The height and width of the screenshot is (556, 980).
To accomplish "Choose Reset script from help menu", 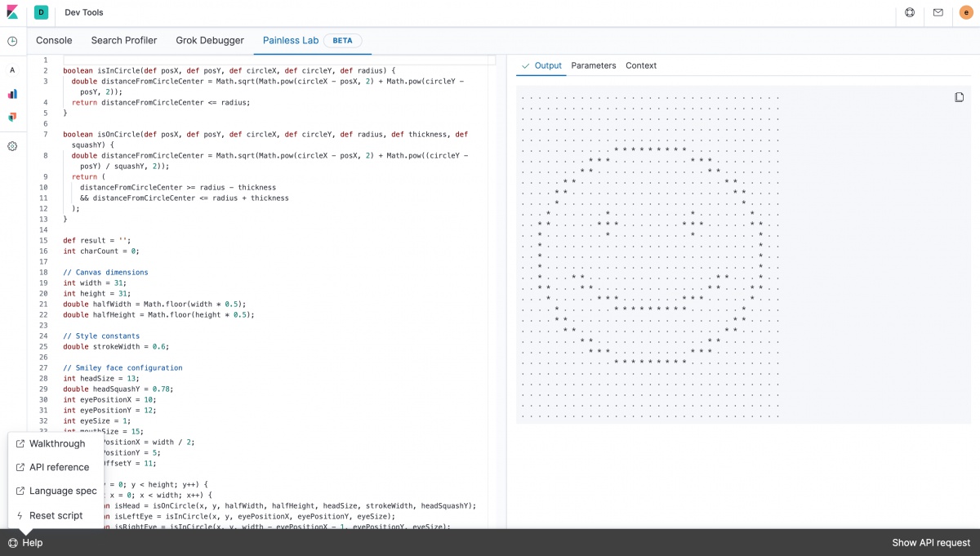I will (x=56, y=515).
